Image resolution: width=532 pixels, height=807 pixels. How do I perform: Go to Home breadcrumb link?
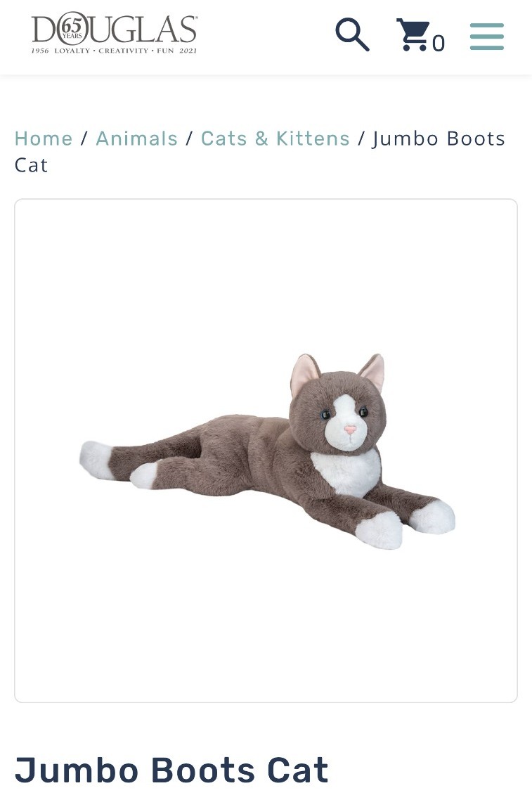[44, 138]
